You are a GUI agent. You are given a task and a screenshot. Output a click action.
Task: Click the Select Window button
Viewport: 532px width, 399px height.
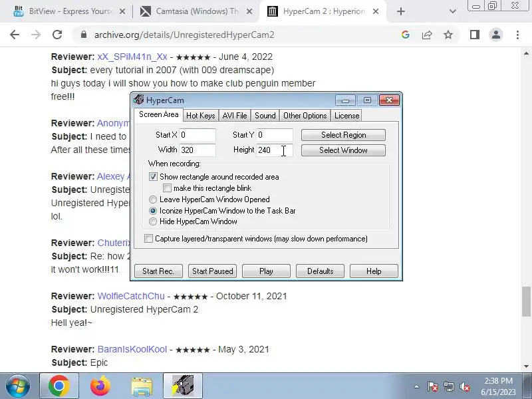pyautogui.click(x=343, y=150)
